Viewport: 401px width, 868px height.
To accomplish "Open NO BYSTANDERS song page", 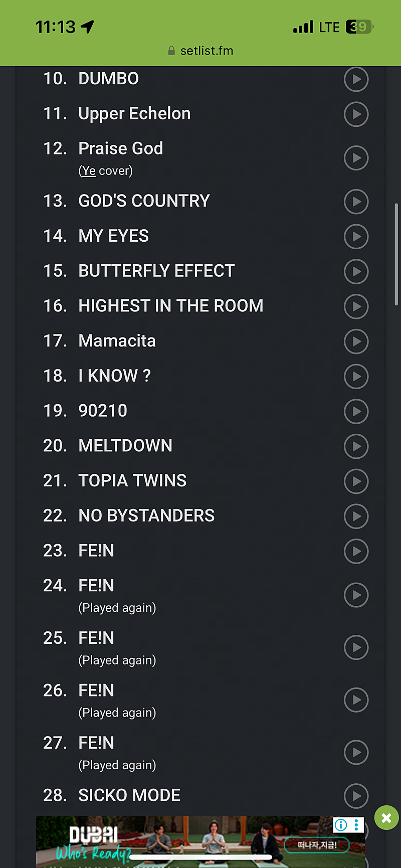I will tap(146, 515).
